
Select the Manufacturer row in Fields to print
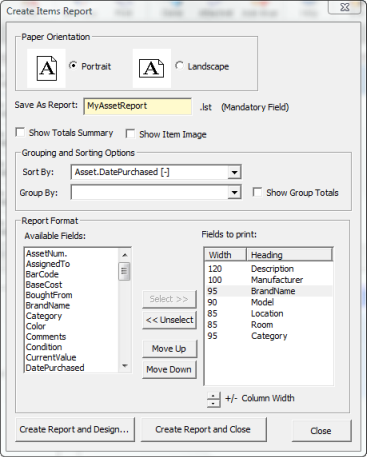(269, 280)
